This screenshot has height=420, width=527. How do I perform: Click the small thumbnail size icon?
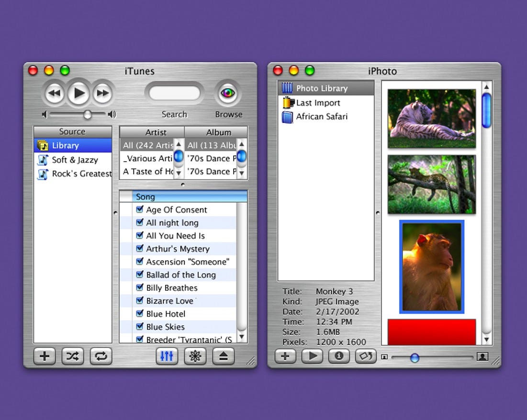(384, 357)
